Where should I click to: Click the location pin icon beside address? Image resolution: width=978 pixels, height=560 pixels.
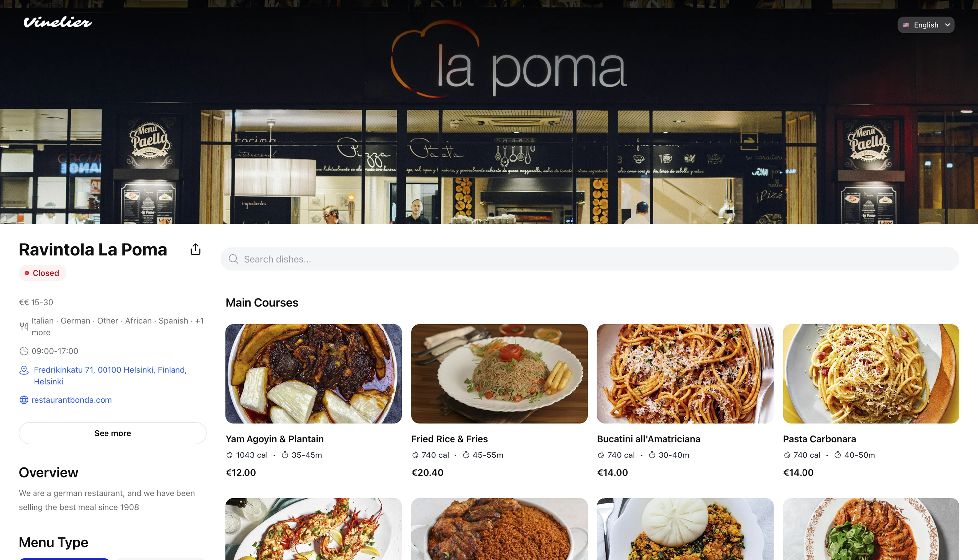[24, 370]
